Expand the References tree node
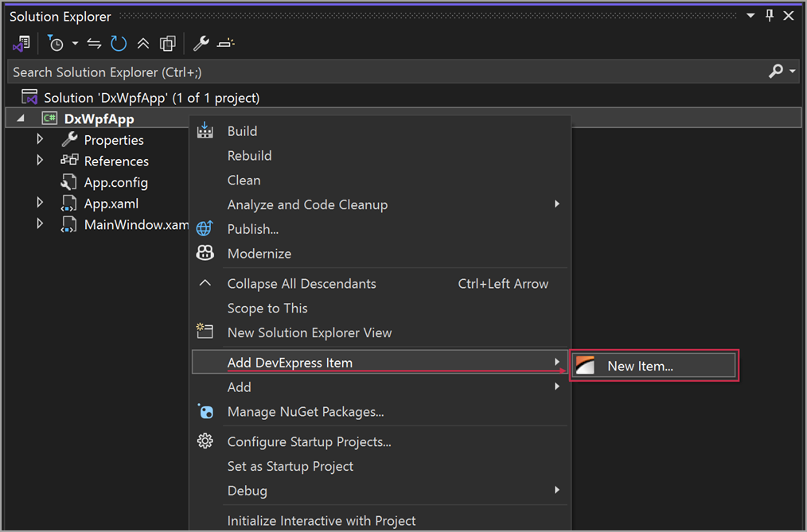 pyautogui.click(x=40, y=161)
